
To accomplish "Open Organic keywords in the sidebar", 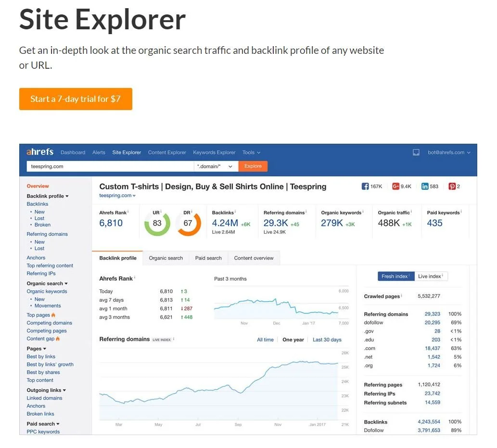I will pyautogui.click(x=47, y=291).
